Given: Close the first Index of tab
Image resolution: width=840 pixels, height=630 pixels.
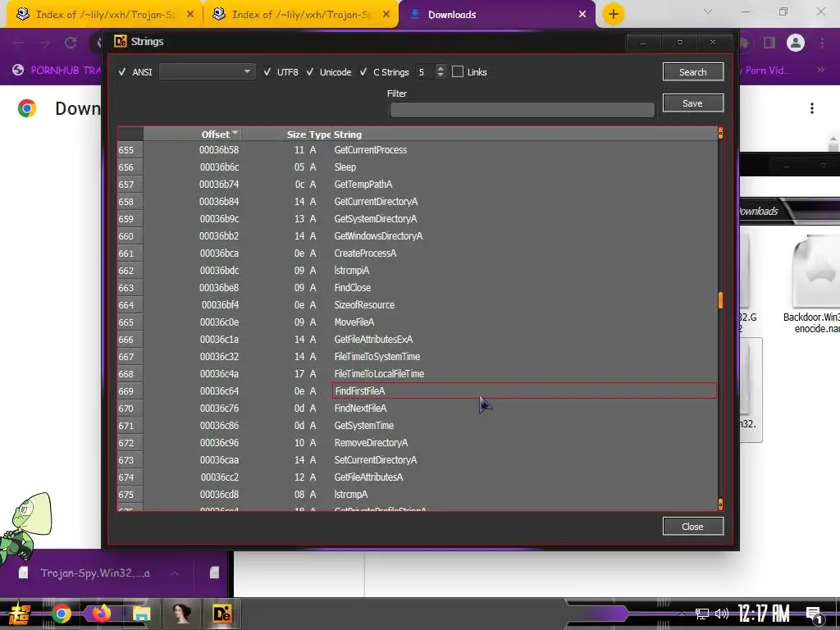Looking at the screenshot, I should tap(190, 15).
